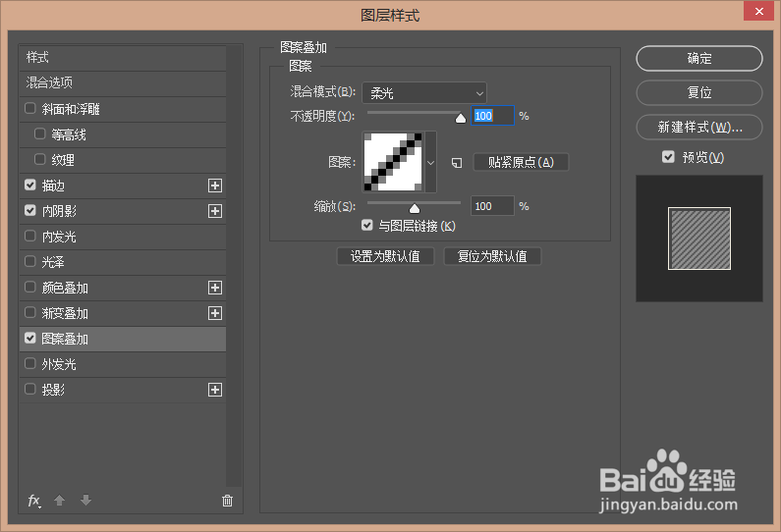Click the style preview thumbnail

(698, 239)
